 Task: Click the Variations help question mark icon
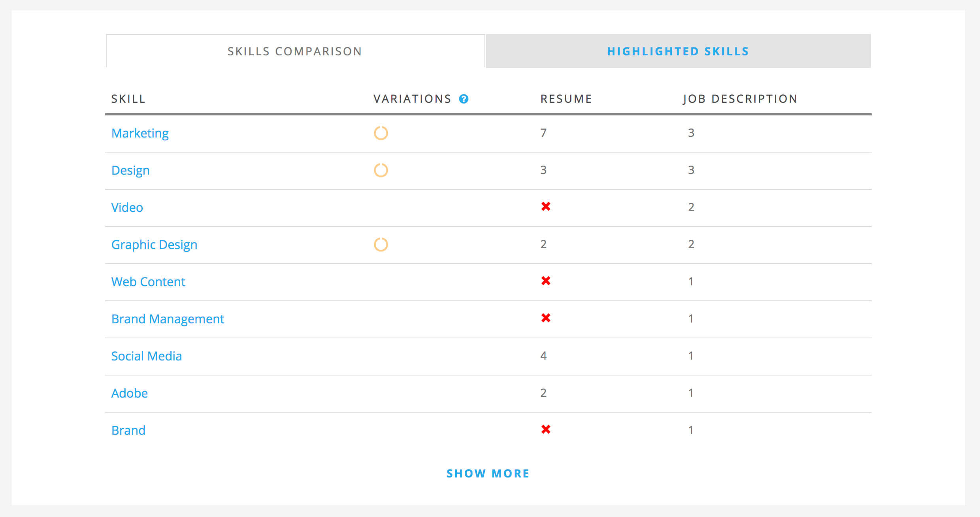464,99
